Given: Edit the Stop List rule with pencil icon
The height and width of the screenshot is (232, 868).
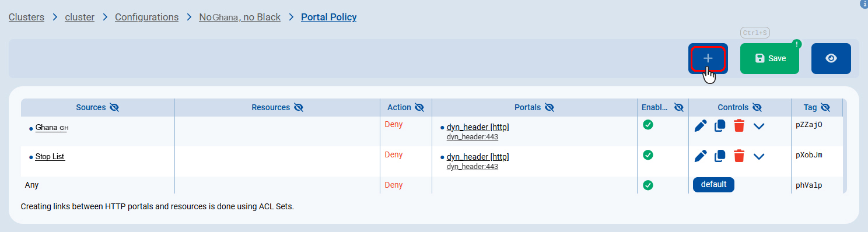Looking at the screenshot, I should [x=701, y=156].
